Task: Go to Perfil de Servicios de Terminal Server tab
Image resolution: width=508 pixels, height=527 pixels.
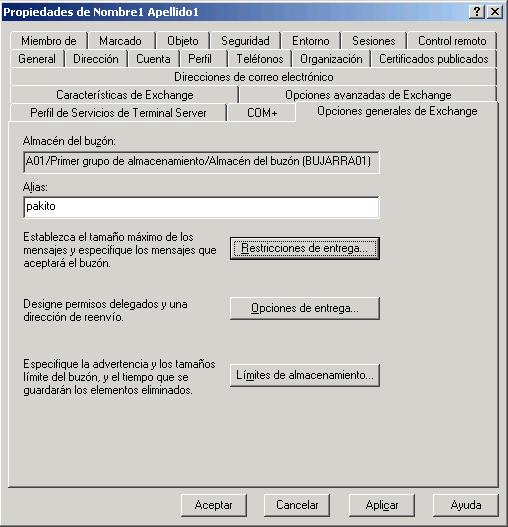Action: coord(118,113)
